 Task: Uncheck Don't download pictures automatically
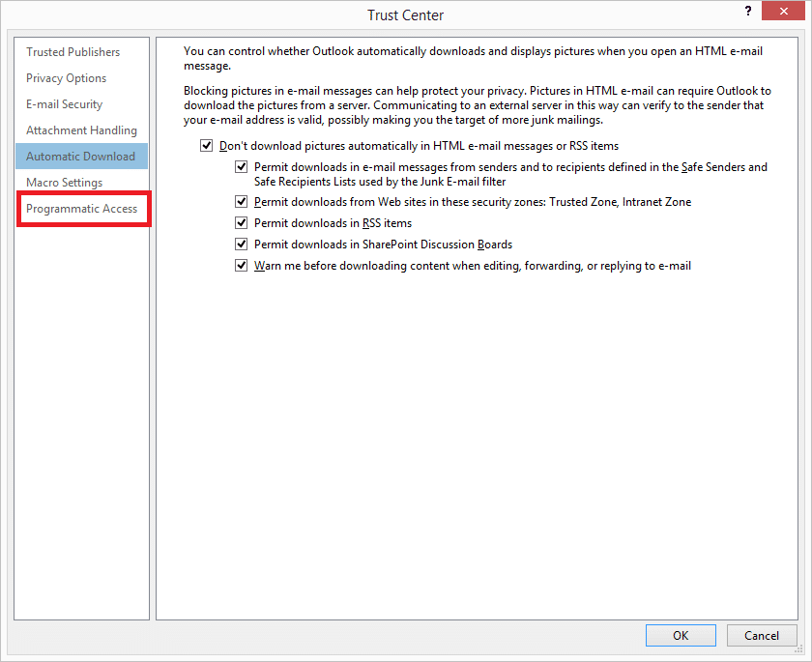click(x=207, y=145)
